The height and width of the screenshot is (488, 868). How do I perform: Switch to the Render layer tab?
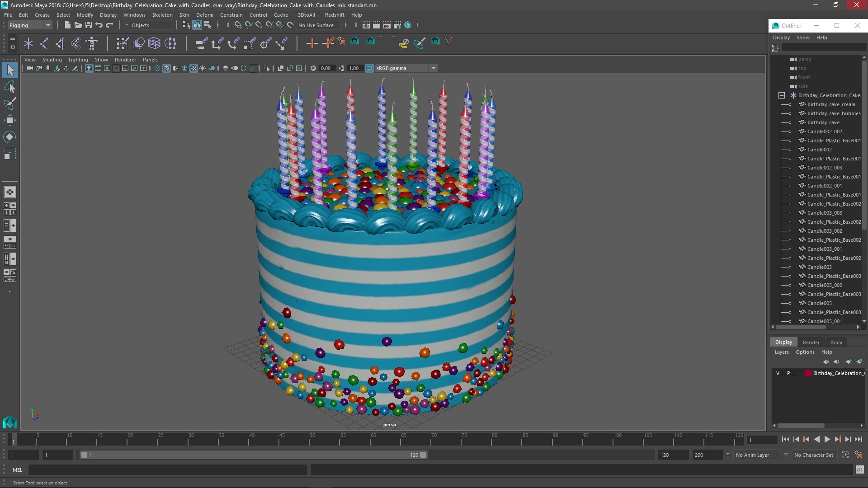[811, 343]
